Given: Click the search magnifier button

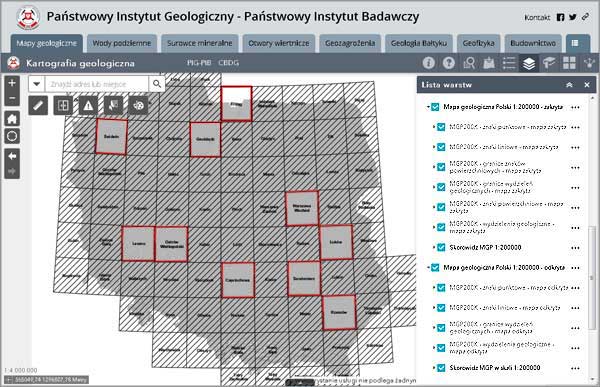Looking at the screenshot, I should [157, 83].
